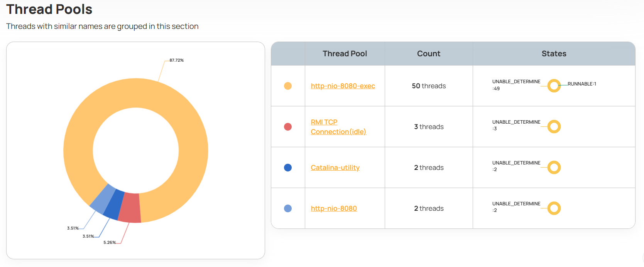Click the states ring chart in Catalina-utility row
The height and width of the screenshot is (267, 644).
click(554, 167)
